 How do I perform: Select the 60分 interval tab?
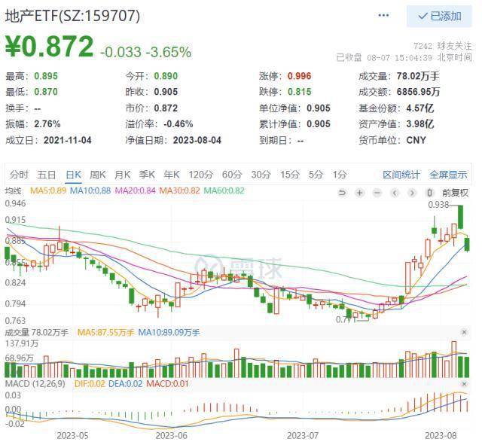click(232, 175)
